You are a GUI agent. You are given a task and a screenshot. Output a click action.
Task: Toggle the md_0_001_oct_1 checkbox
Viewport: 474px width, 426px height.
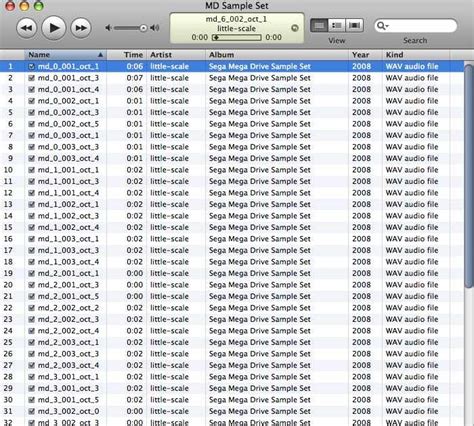pos(32,67)
